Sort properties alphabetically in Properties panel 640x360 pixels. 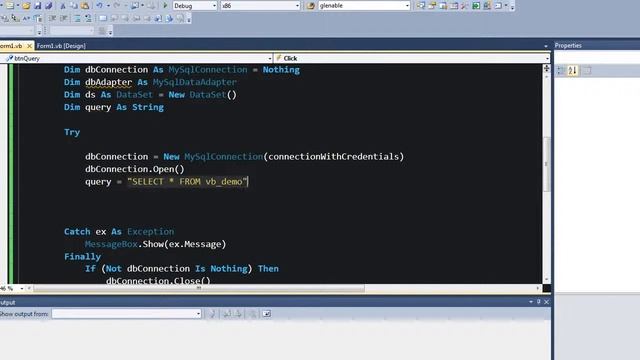tap(573, 71)
